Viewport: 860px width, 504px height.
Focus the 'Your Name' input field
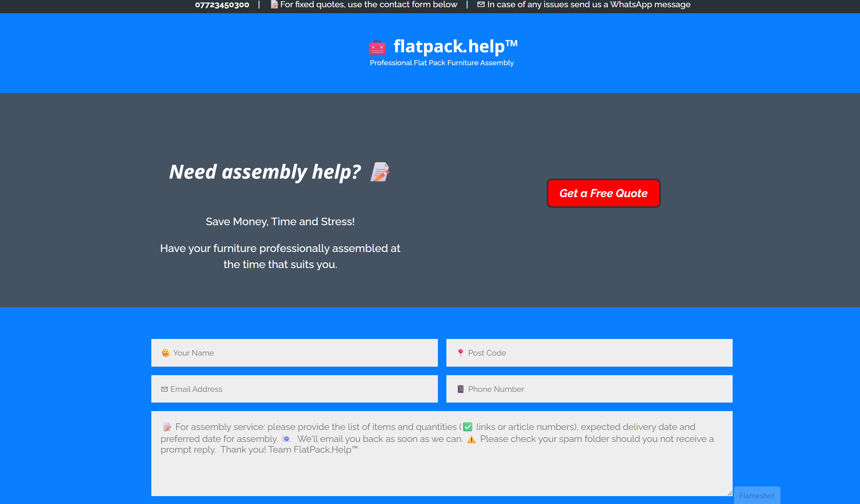click(x=294, y=352)
